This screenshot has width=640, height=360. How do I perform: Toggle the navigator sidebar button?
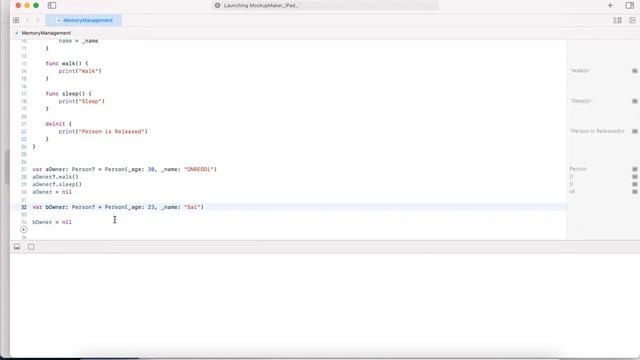[52, 5]
